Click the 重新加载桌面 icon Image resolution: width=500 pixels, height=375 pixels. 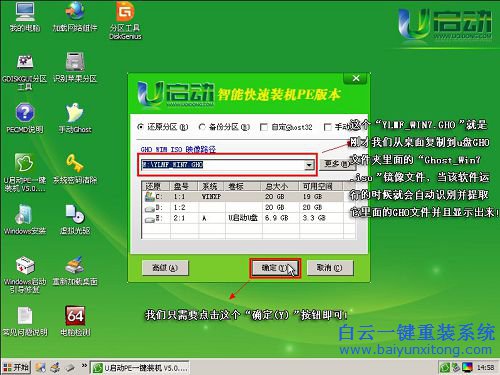(75, 271)
